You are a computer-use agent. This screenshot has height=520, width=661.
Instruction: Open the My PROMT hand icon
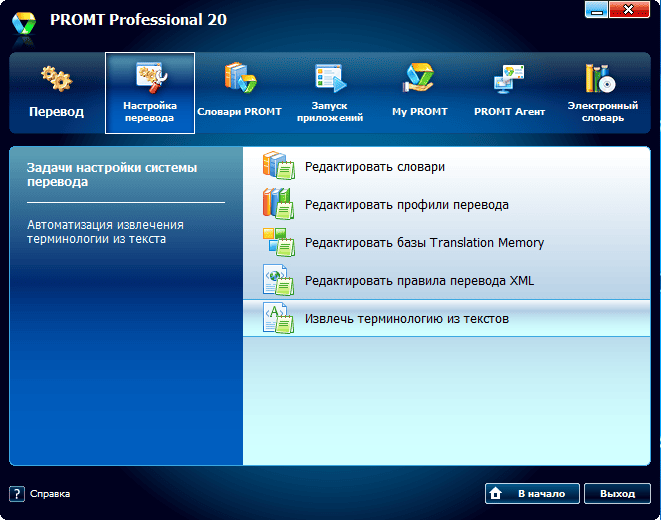click(419, 78)
